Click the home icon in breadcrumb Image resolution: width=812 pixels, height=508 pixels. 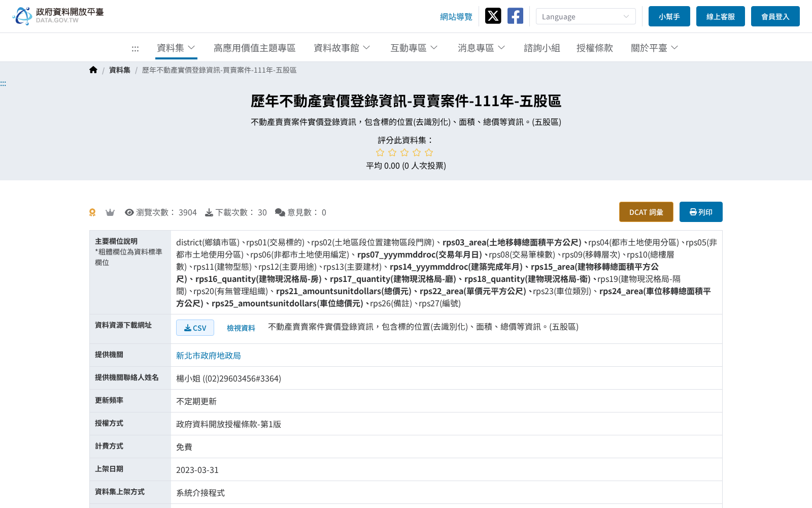[x=93, y=70]
